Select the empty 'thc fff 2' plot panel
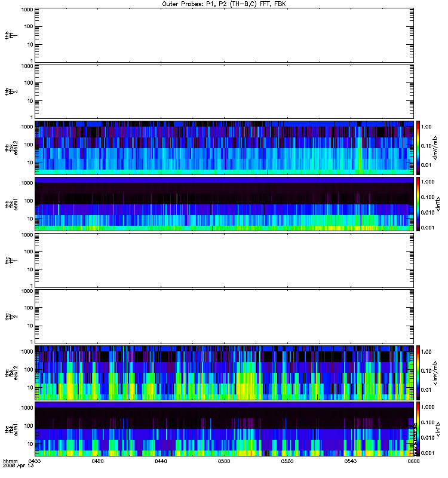The image size is (448, 478). click(224, 317)
